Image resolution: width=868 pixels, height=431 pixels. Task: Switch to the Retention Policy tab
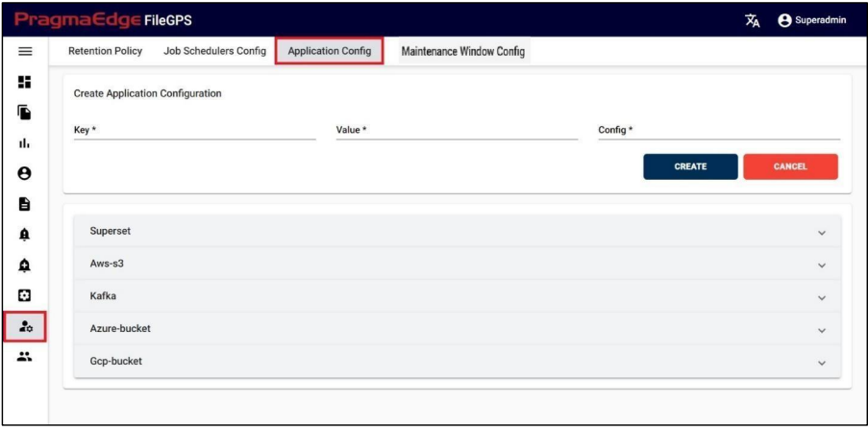pyautogui.click(x=105, y=52)
